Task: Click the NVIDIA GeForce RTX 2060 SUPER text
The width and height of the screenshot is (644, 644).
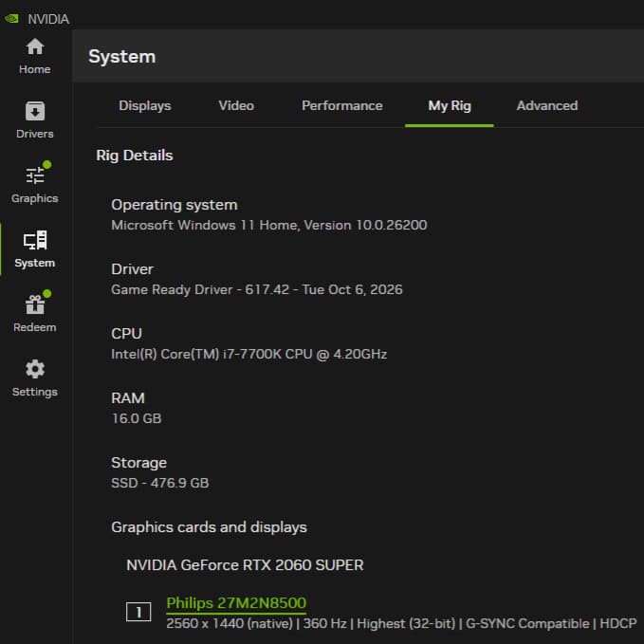Action: (x=245, y=565)
